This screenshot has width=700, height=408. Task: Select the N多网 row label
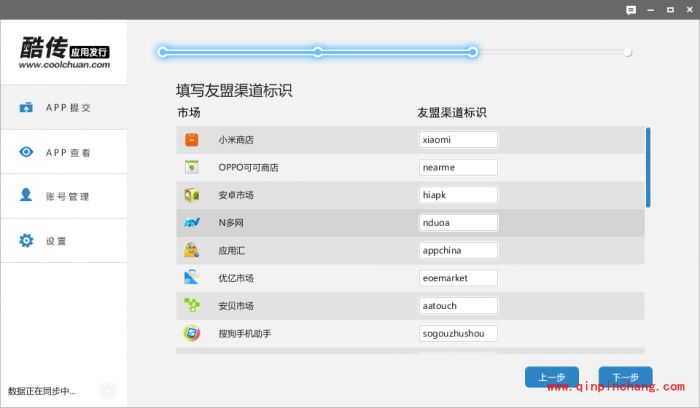click(231, 223)
